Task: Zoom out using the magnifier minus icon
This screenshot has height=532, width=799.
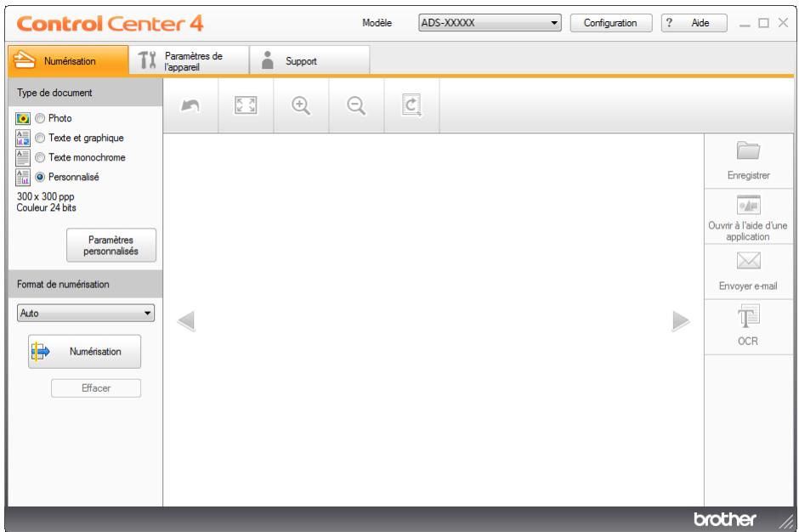Action: click(356, 105)
